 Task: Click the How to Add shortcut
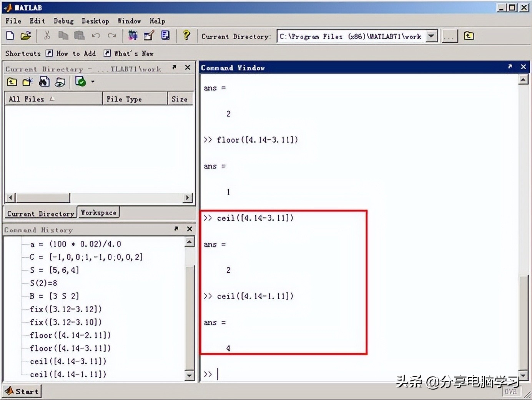(x=71, y=53)
